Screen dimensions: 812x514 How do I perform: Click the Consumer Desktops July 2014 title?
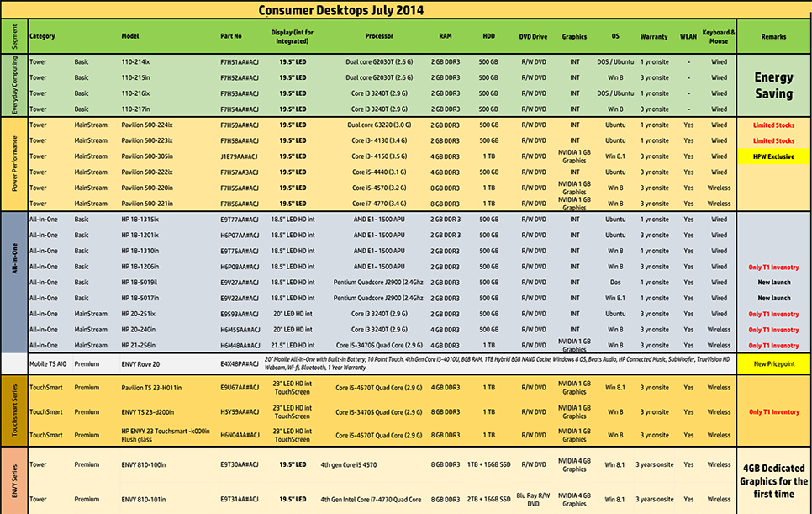(340, 10)
